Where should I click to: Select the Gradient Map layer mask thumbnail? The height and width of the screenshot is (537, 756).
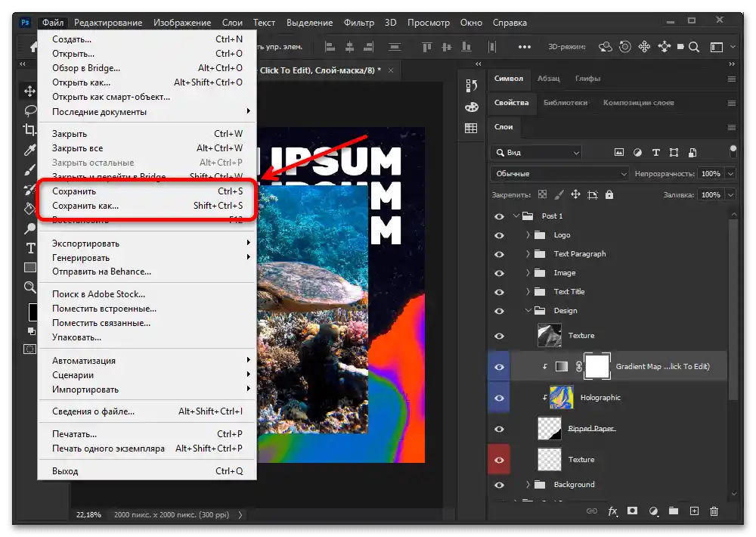click(597, 366)
